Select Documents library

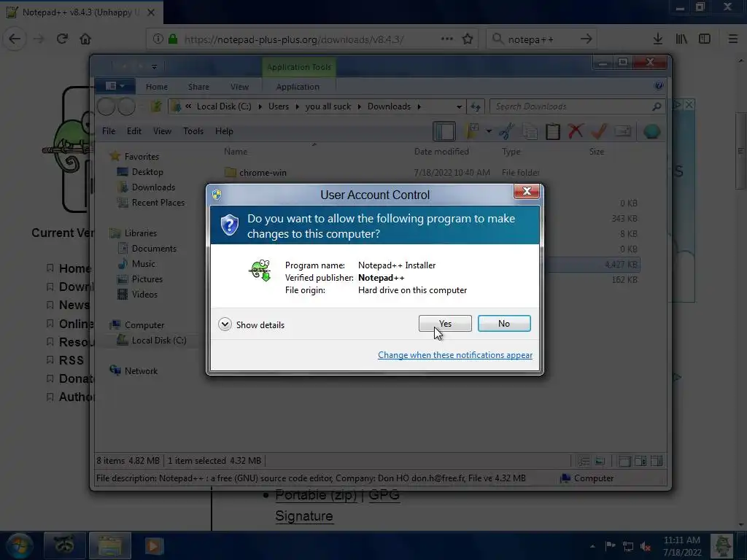click(x=154, y=249)
